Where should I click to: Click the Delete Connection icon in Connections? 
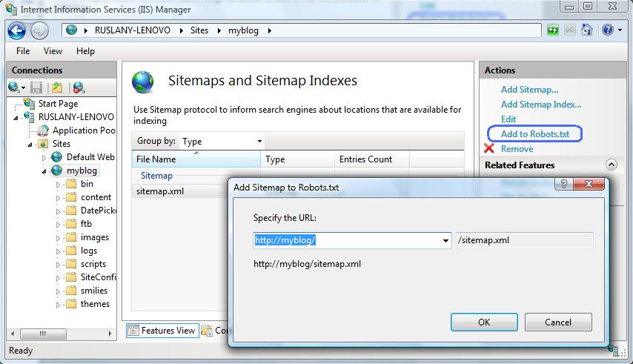[x=79, y=87]
